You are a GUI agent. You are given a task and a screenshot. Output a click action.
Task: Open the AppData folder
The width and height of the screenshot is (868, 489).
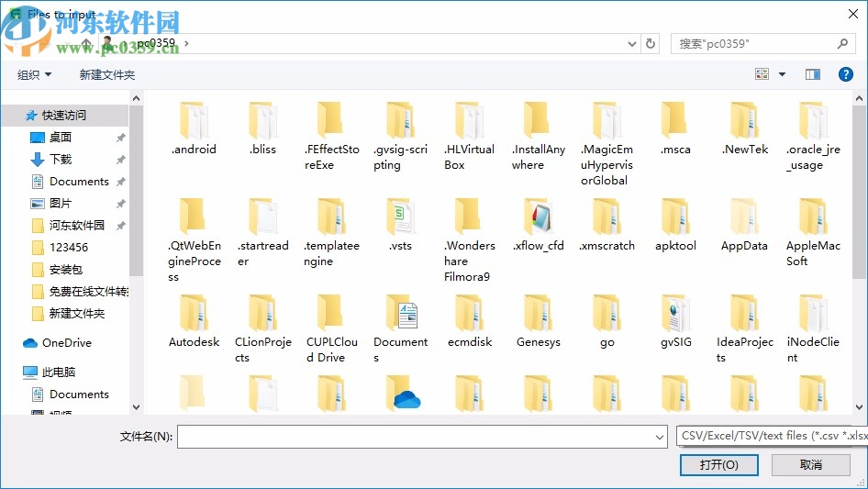pos(744,225)
